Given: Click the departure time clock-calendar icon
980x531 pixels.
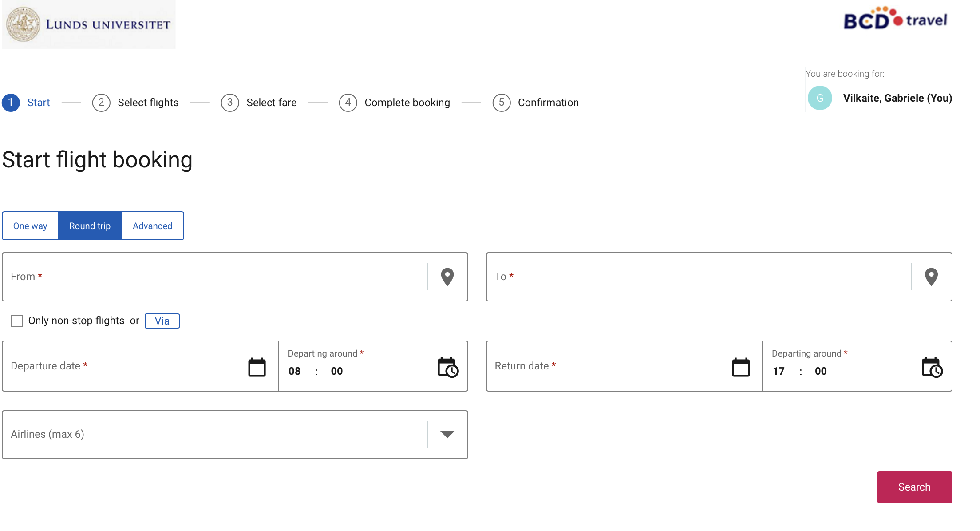Looking at the screenshot, I should [447, 367].
